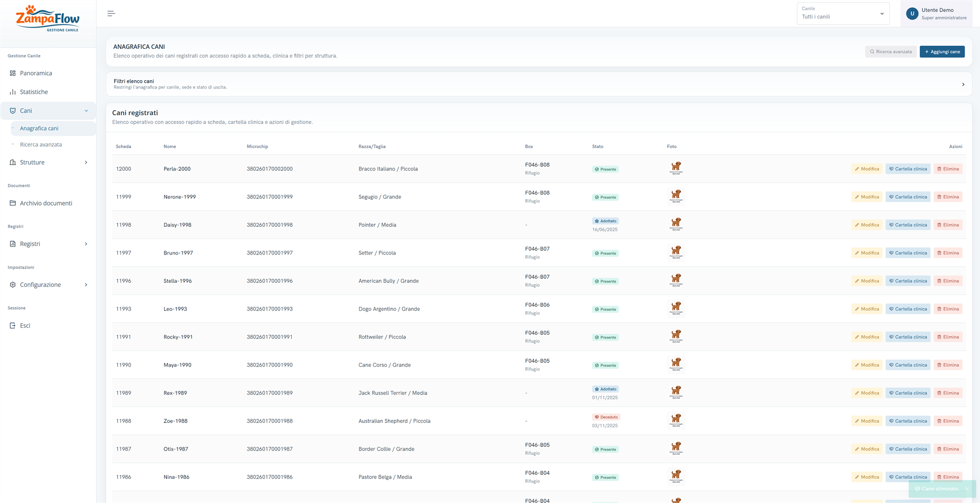This screenshot has height=503, width=980.
Task: Click the user avatar U icon
Action: pyautogui.click(x=912, y=14)
